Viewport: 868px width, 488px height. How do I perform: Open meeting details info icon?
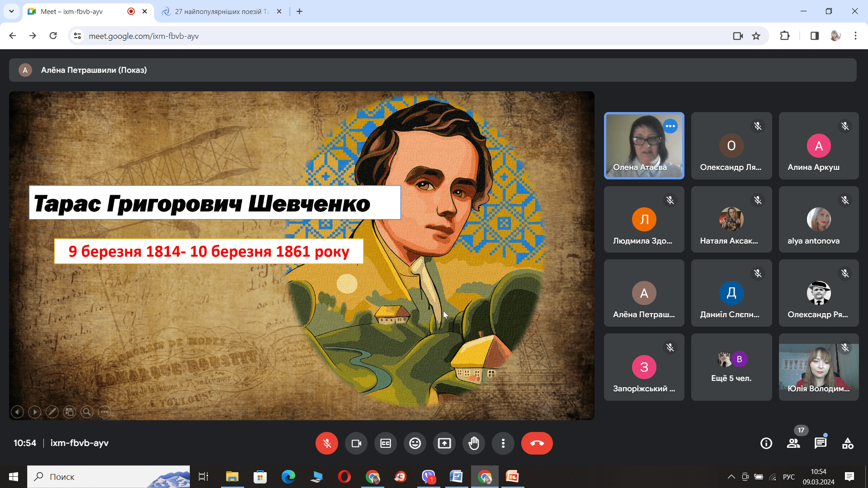click(766, 443)
